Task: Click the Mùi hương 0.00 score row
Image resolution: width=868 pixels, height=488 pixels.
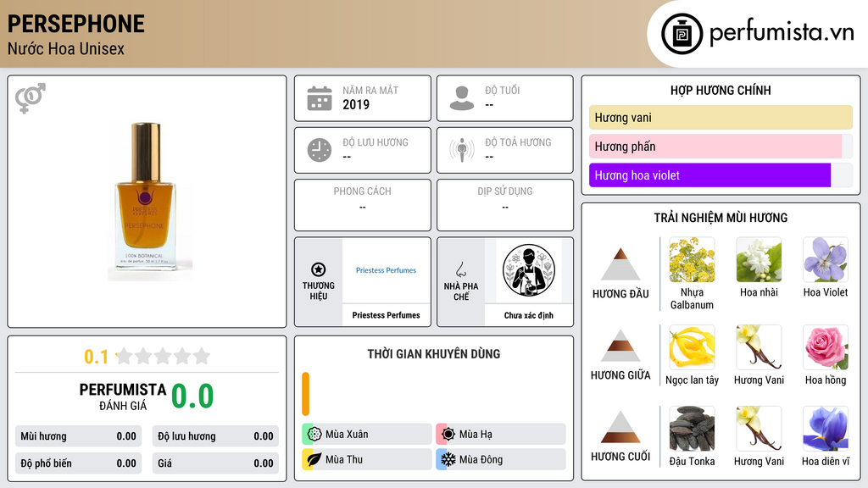Action: pos(78,436)
